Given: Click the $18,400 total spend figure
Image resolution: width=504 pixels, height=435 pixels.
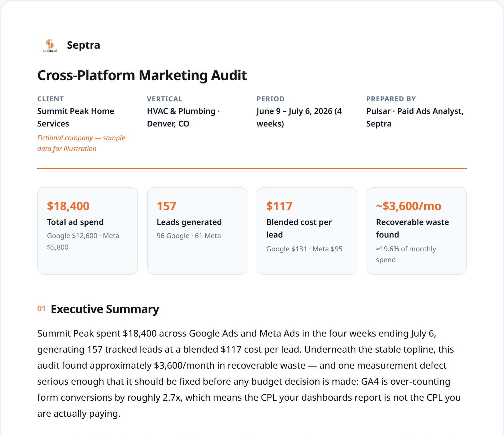Looking at the screenshot, I should 68,206.
